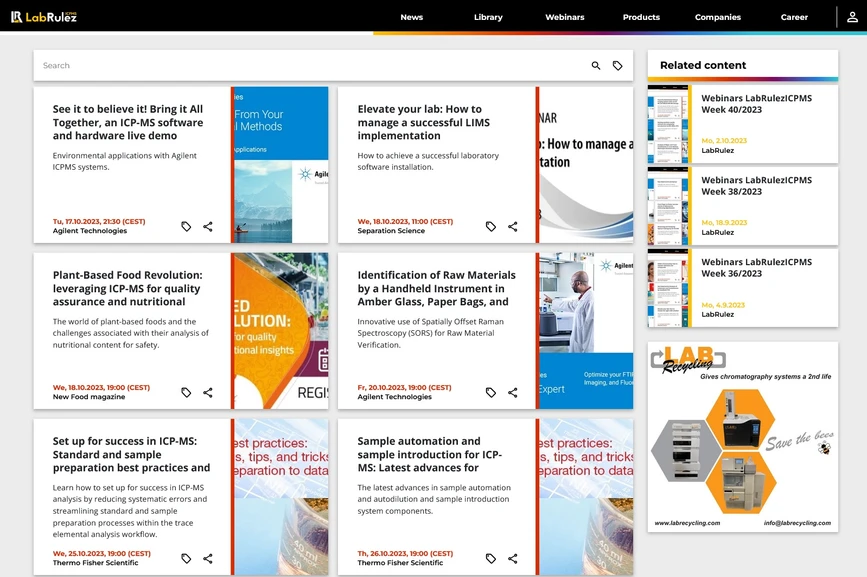Open 'Plant-Based Food Revolution' webinar title

pos(128,288)
